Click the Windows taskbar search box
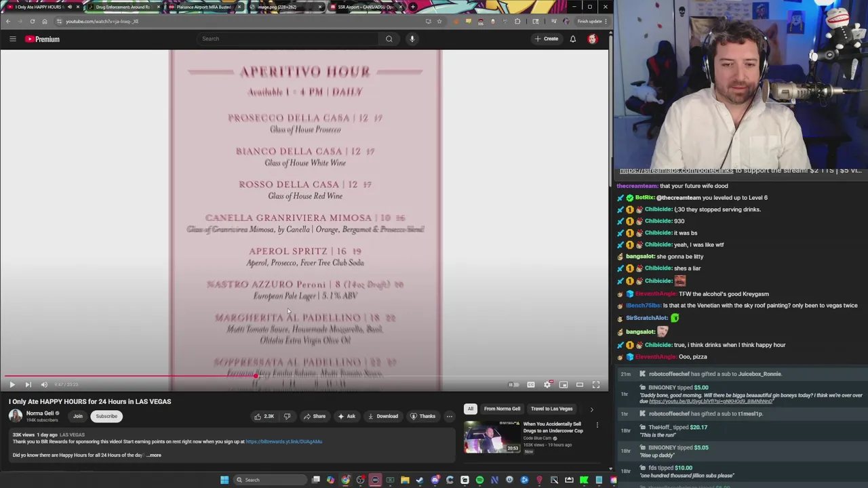This screenshot has height=488, width=868. point(270,480)
